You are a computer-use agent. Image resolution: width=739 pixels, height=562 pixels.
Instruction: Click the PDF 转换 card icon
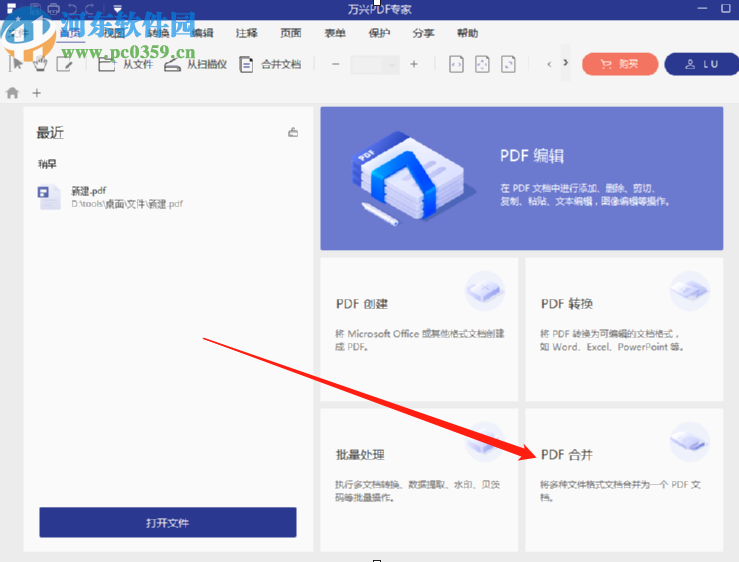point(690,290)
